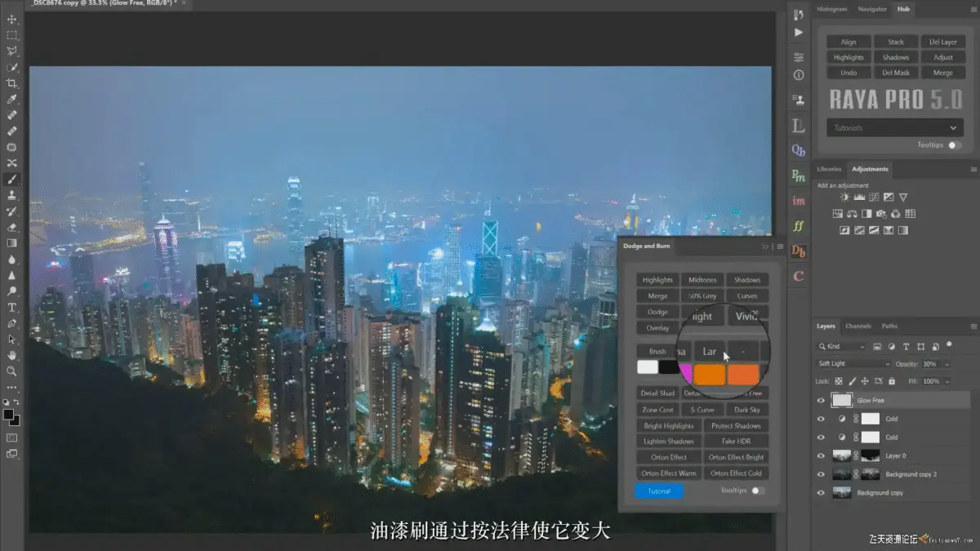
Task: Hide the upper Cold adjustment layer
Action: pos(821,418)
